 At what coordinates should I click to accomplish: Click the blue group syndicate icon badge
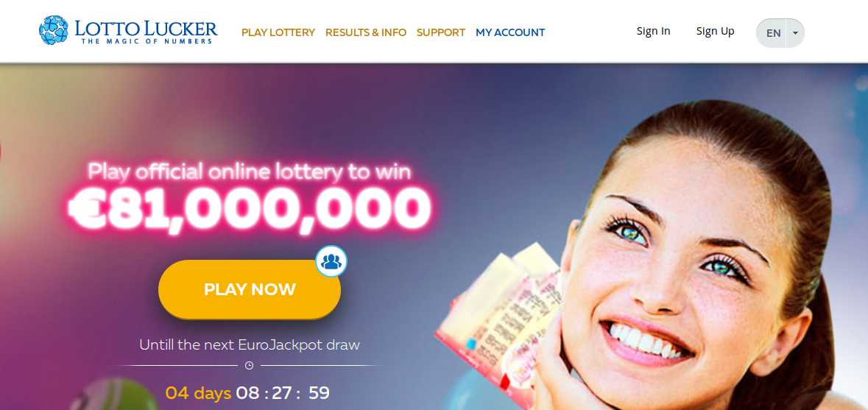point(331,261)
